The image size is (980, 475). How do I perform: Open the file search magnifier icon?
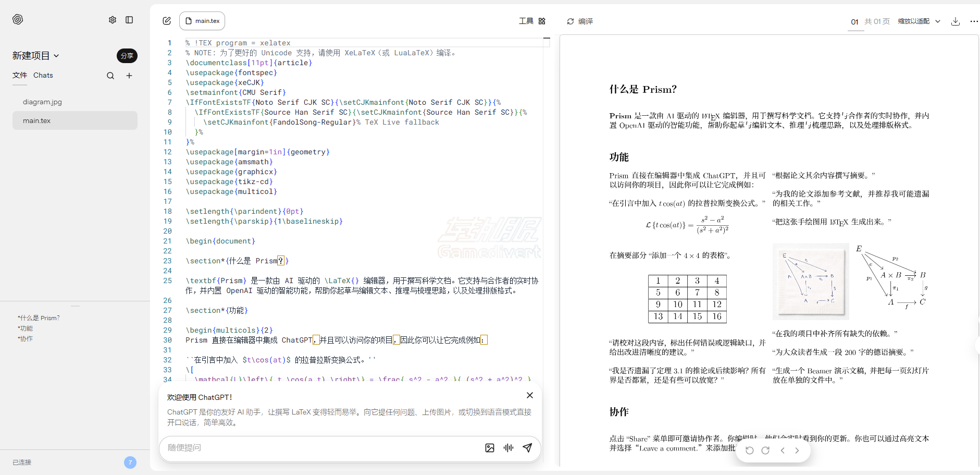point(110,76)
